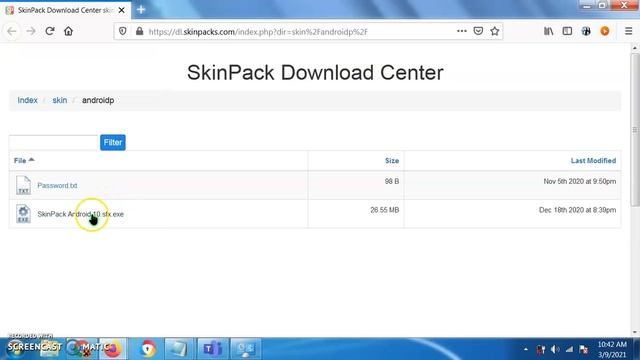Select the 26.55 MB size value

click(384, 210)
